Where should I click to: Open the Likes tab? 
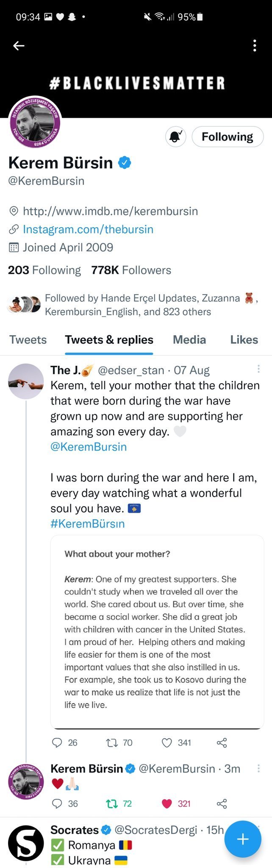click(244, 340)
